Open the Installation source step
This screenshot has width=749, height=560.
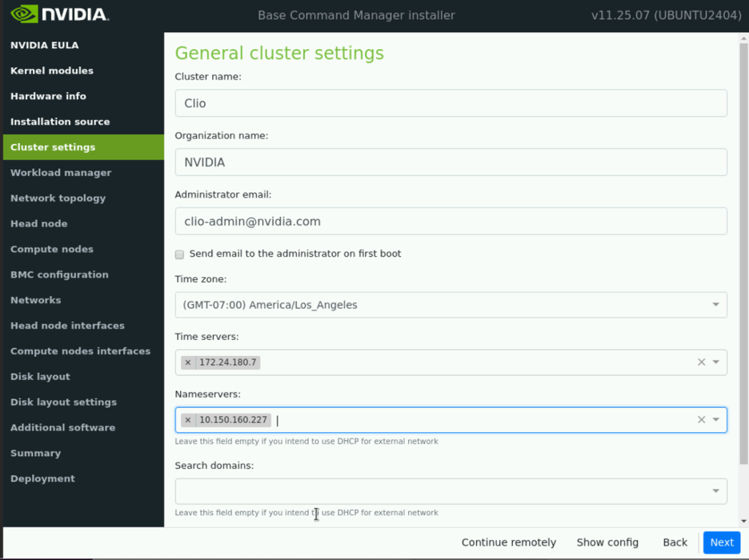(x=83, y=122)
